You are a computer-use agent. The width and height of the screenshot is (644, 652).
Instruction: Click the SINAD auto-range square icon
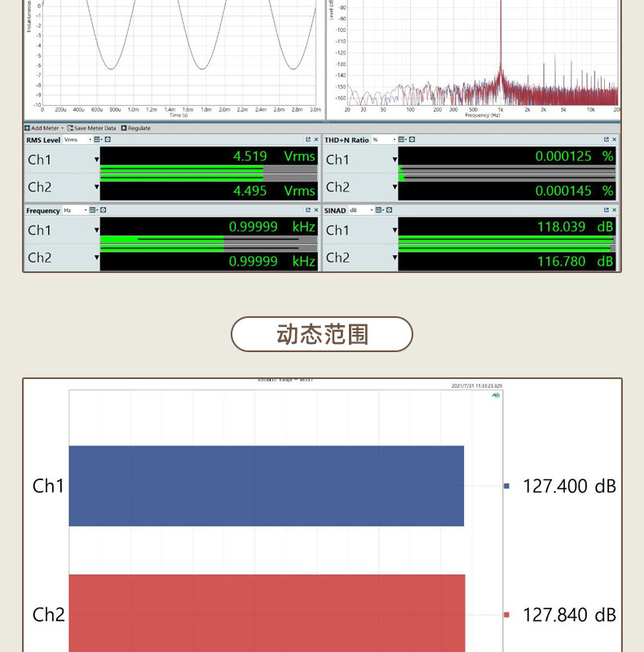[389, 210]
